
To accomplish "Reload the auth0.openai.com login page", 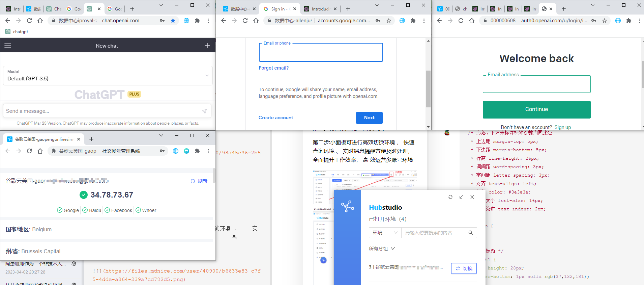I will pos(461,21).
